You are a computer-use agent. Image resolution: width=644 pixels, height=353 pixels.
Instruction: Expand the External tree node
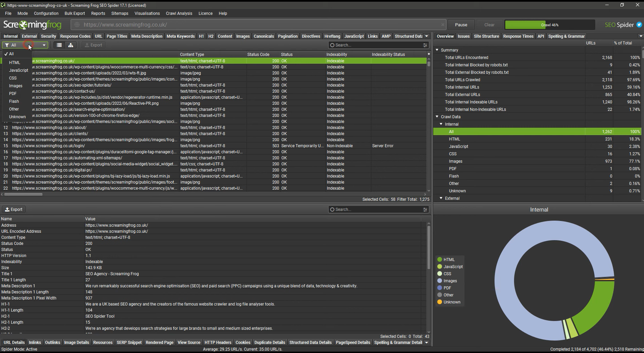[x=441, y=198]
